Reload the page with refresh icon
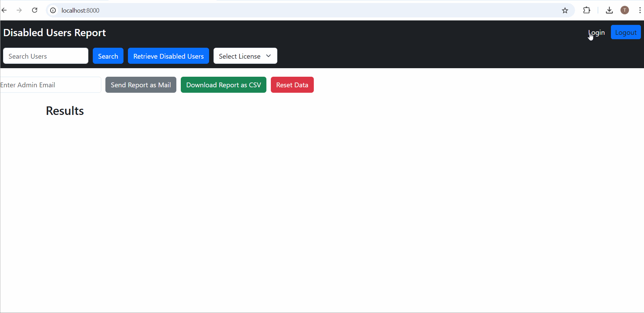This screenshot has height=313, width=644. 34,10
